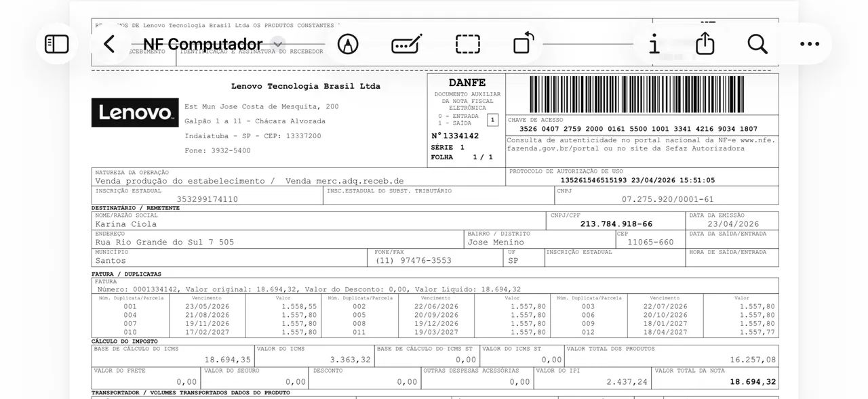868x399 pixels.
Task: Show document info inspector
Action: 654,44
